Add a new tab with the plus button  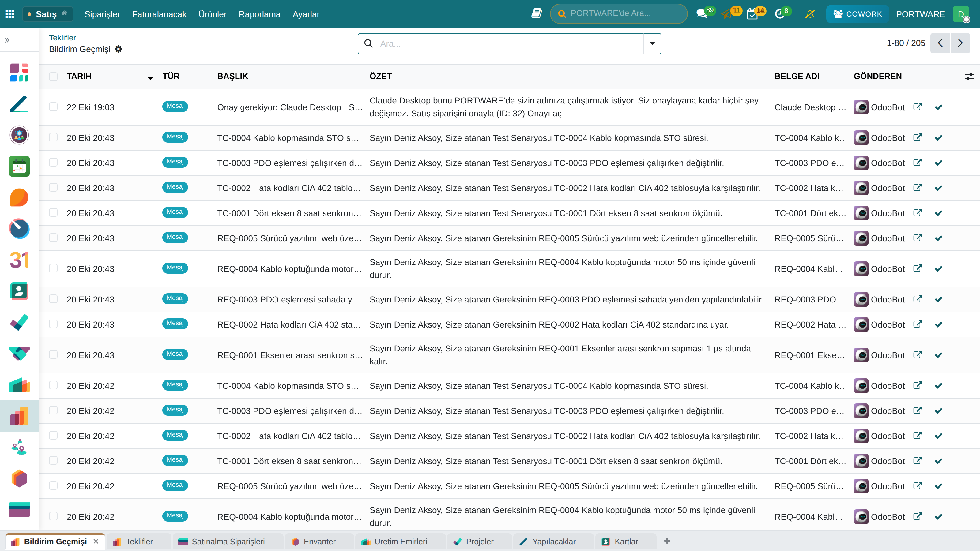click(667, 541)
